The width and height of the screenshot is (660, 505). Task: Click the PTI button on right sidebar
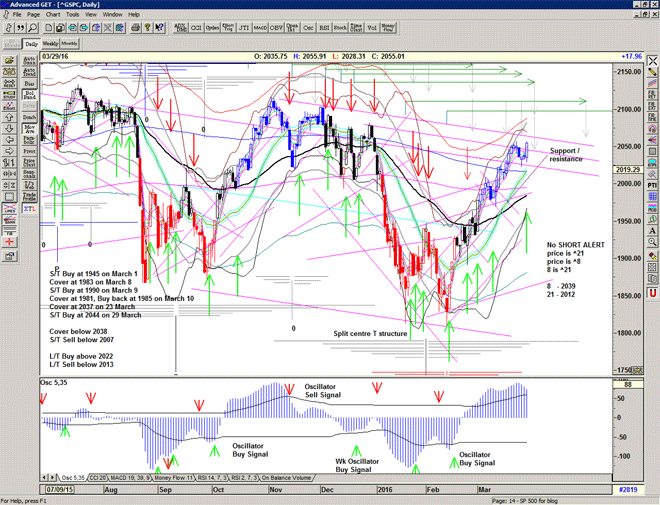coord(651,185)
